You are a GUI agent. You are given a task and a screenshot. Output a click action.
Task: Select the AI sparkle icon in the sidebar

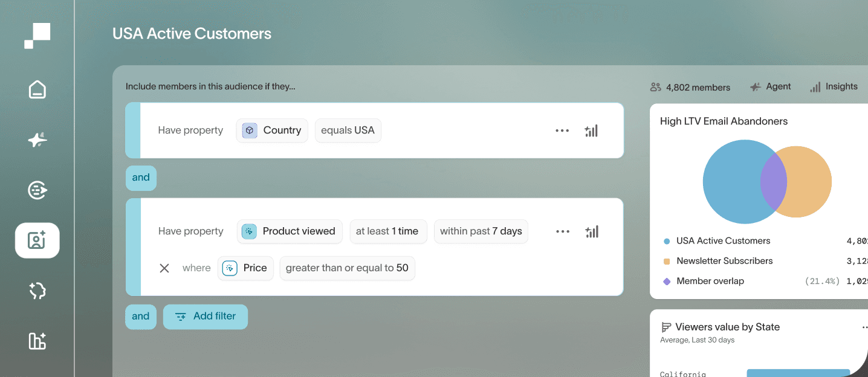pyautogui.click(x=37, y=140)
